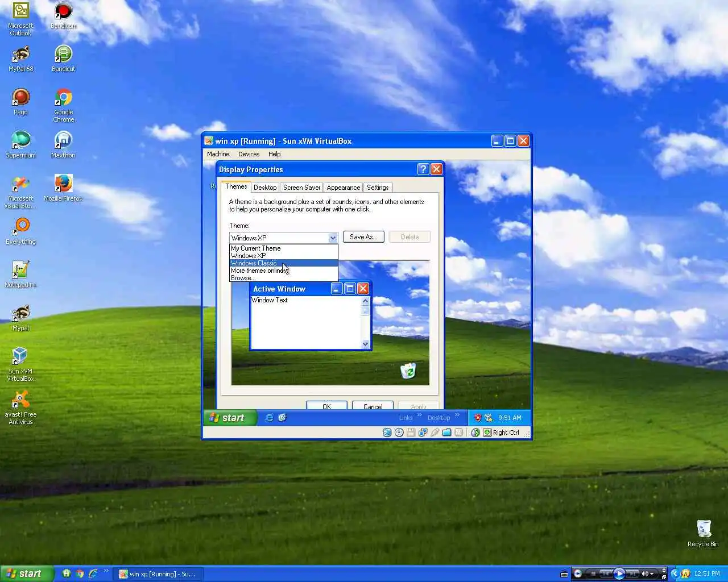Image resolution: width=728 pixels, height=582 pixels.
Task: Select the Sun xVM VirtualBox desktop icon
Action: [x=20, y=365]
